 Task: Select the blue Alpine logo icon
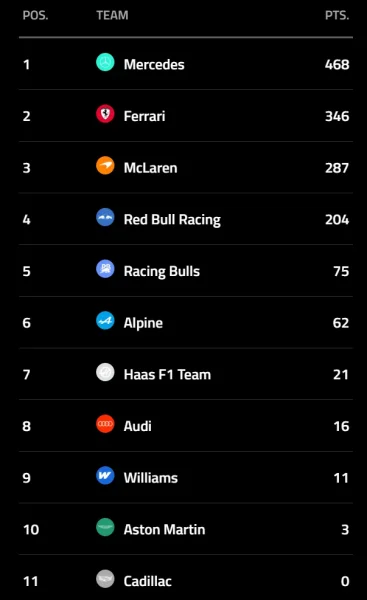[105, 320]
